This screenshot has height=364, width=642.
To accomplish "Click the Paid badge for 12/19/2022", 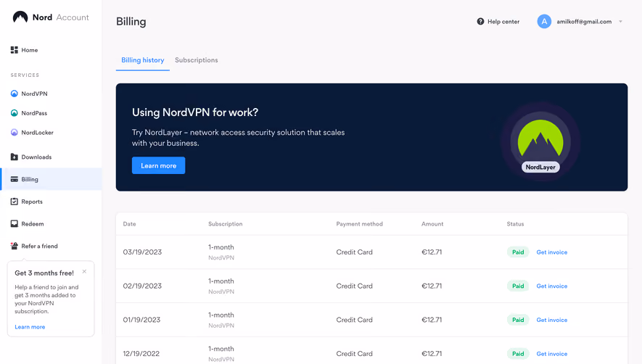I will pyautogui.click(x=518, y=354).
